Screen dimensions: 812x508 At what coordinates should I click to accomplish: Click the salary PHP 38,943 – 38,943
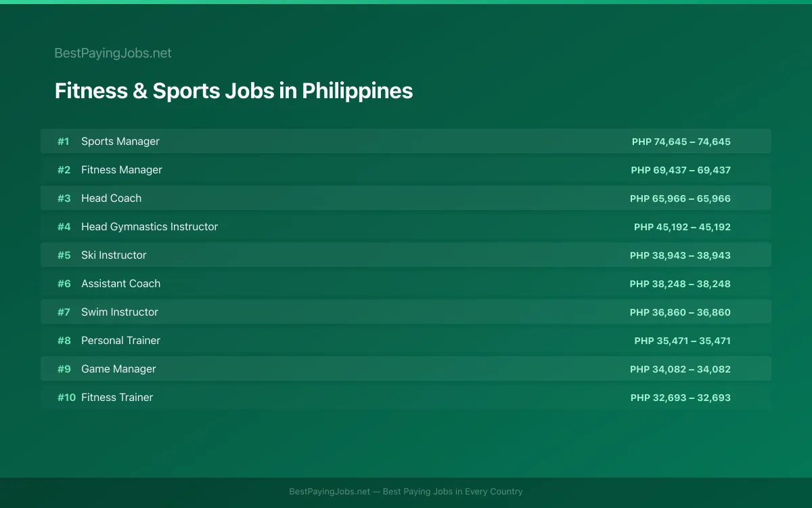(x=680, y=255)
